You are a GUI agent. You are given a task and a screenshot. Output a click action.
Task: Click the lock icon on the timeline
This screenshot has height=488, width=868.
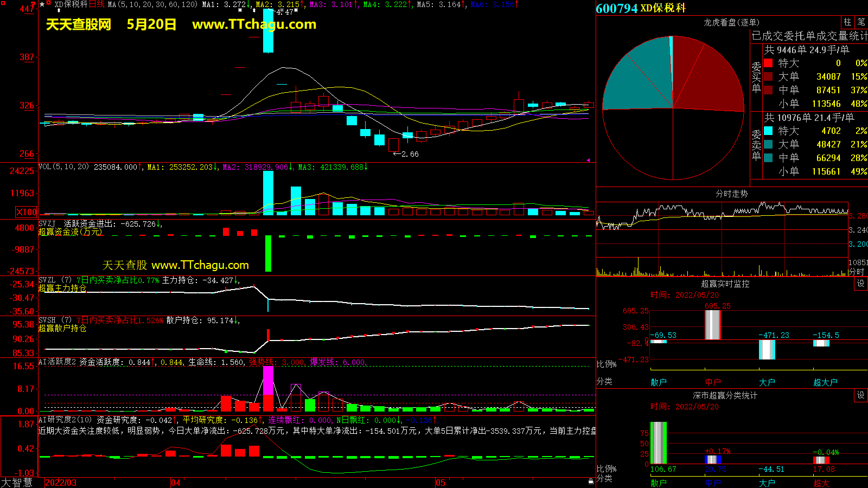coord(591,481)
